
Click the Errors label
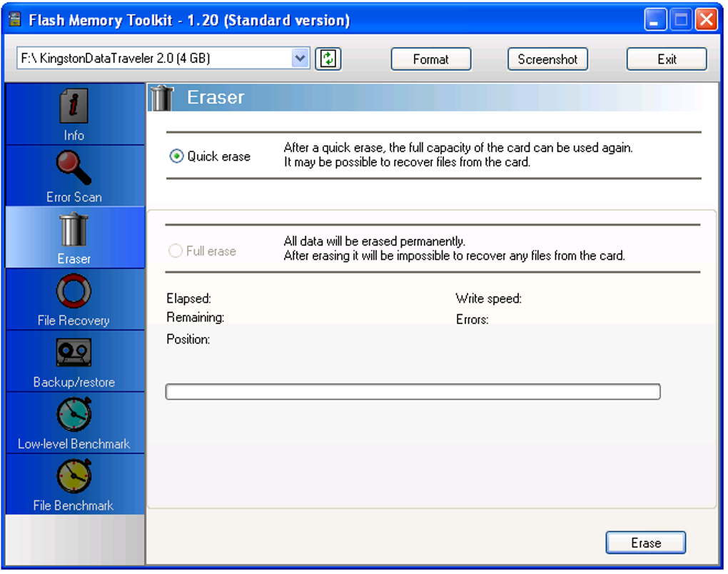tap(472, 320)
